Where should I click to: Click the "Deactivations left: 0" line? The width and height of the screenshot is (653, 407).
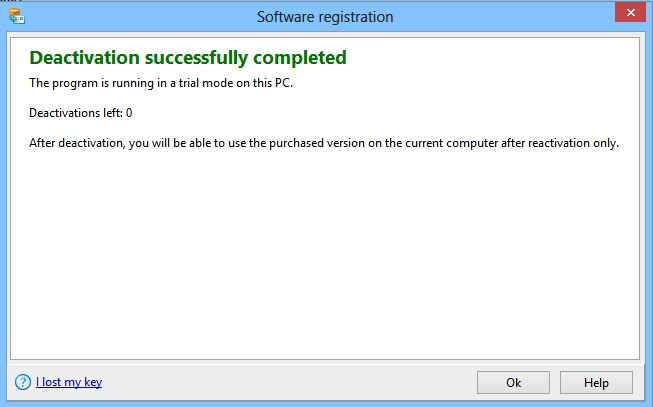tap(81, 113)
